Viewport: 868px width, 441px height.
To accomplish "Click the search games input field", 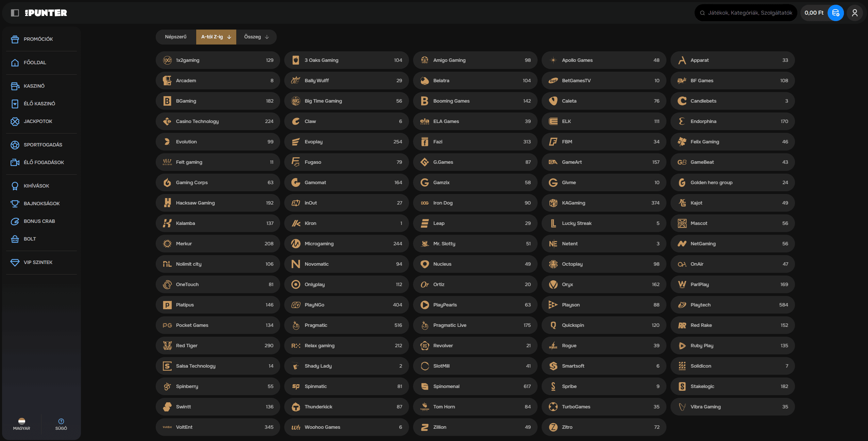I will [750, 13].
